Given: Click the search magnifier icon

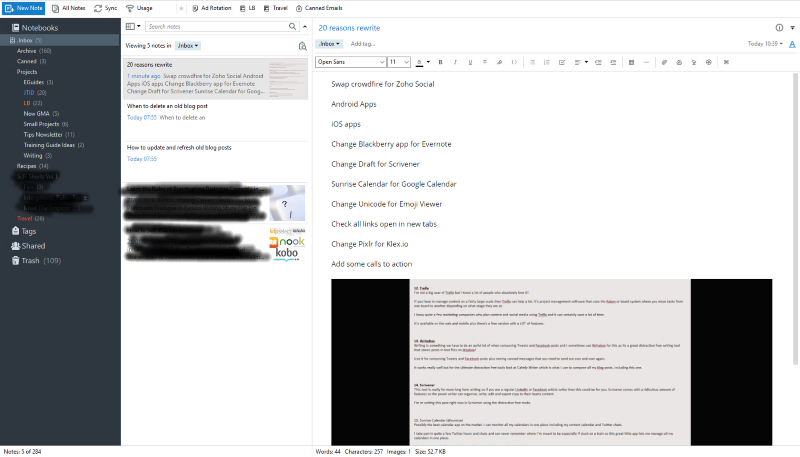Looking at the screenshot, I should (292, 27).
